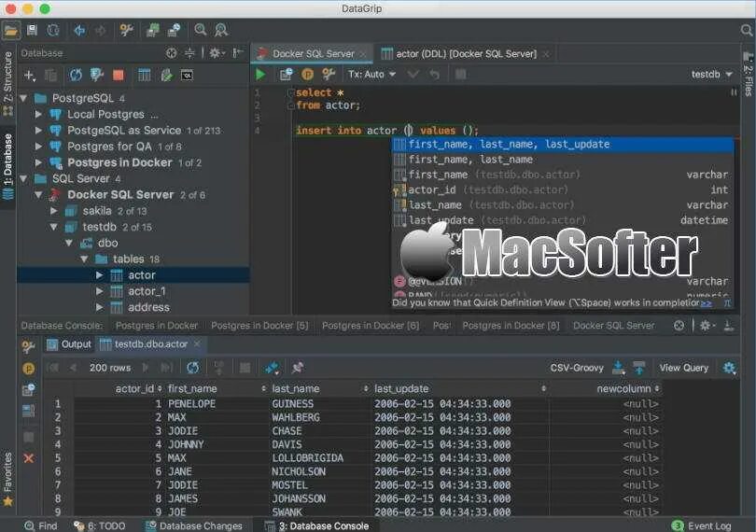Image resolution: width=756 pixels, height=532 pixels.
Task: Click the forward navigation arrow
Action: click(101, 31)
